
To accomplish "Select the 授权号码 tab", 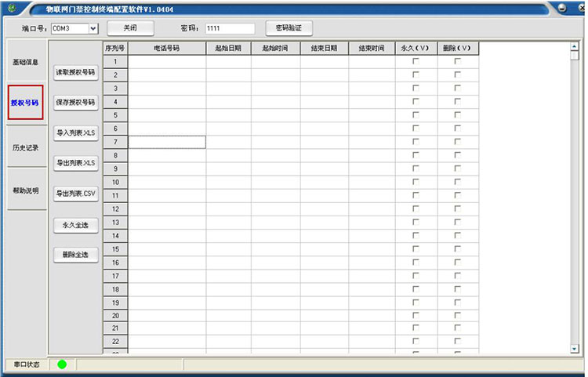I will [25, 103].
